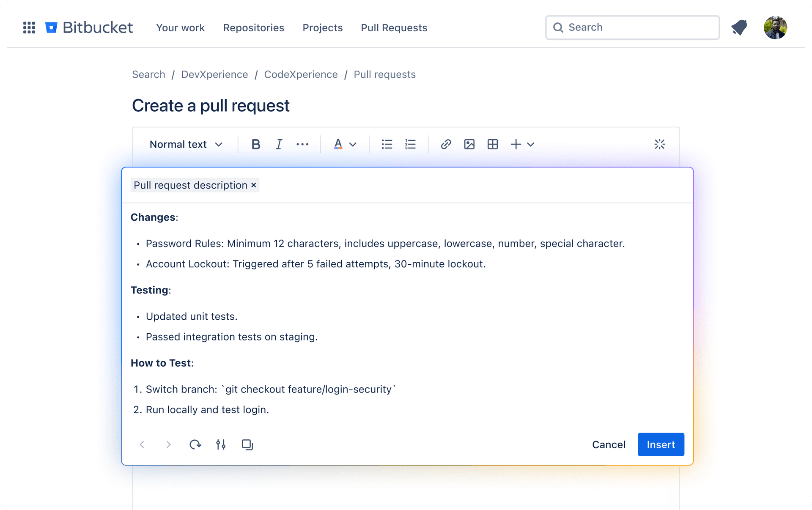812x510 pixels.
Task: Click the Search input field
Action: point(633,27)
